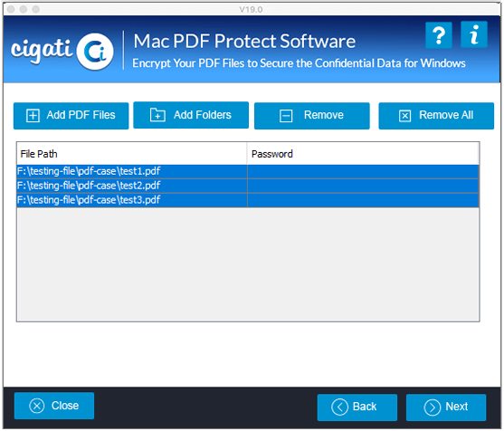Click the Remove All button label
Image resolution: width=504 pixels, height=431 pixels.
pos(446,115)
